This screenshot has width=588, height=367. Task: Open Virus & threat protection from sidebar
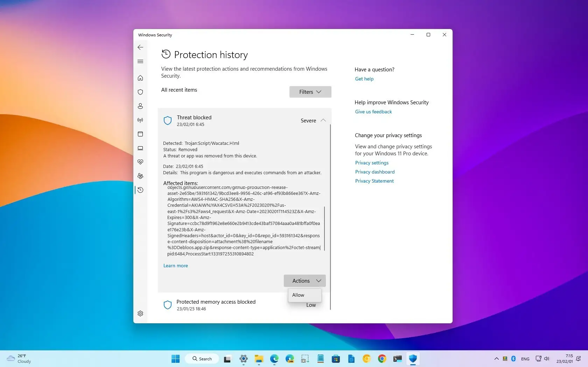pos(140,92)
